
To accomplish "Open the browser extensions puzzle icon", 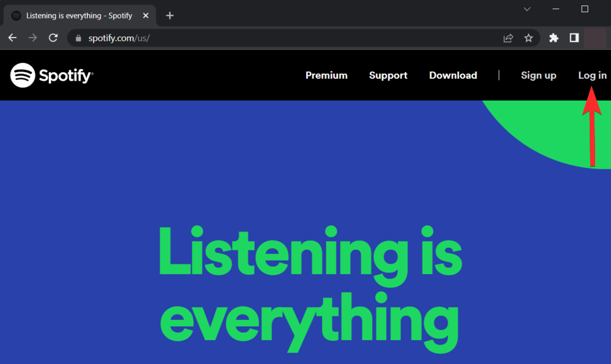I will coord(553,37).
